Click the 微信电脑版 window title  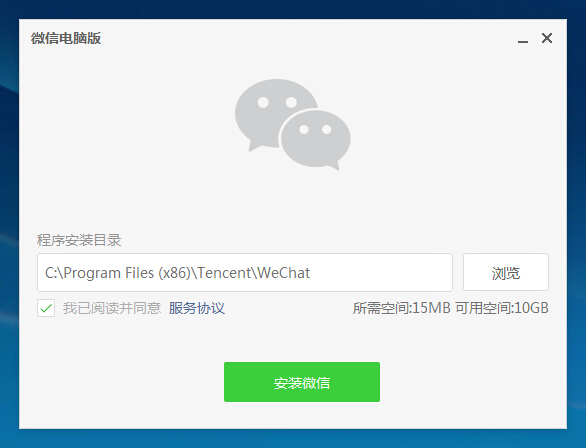point(66,38)
